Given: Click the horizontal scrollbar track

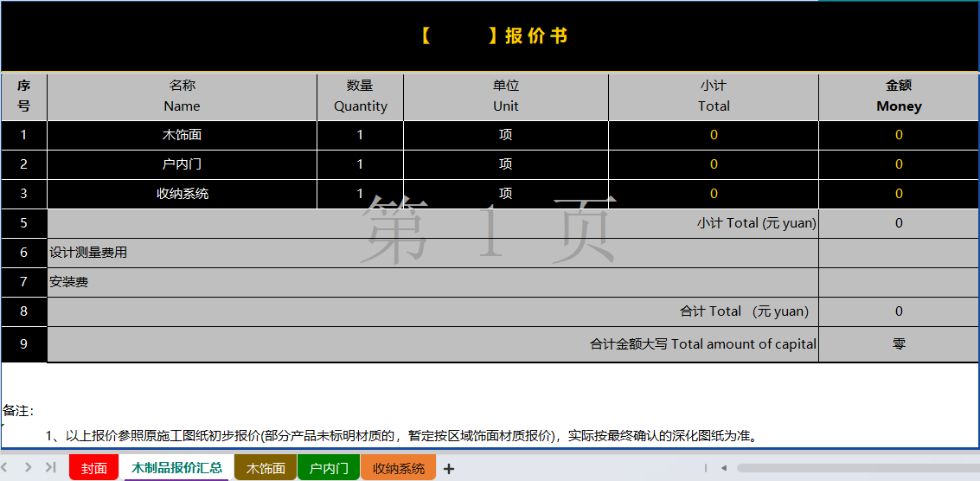Looking at the screenshot, I should click(x=856, y=468).
